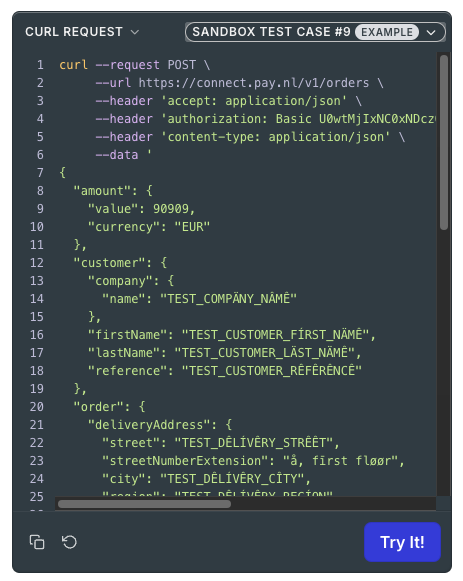Click the "EUR" currency value

[x=192, y=227]
